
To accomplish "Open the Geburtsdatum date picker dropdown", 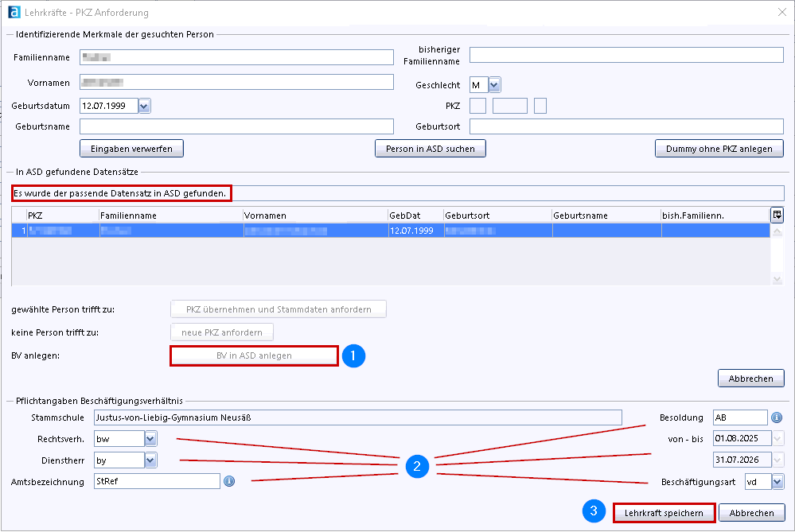I will pyautogui.click(x=144, y=106).
